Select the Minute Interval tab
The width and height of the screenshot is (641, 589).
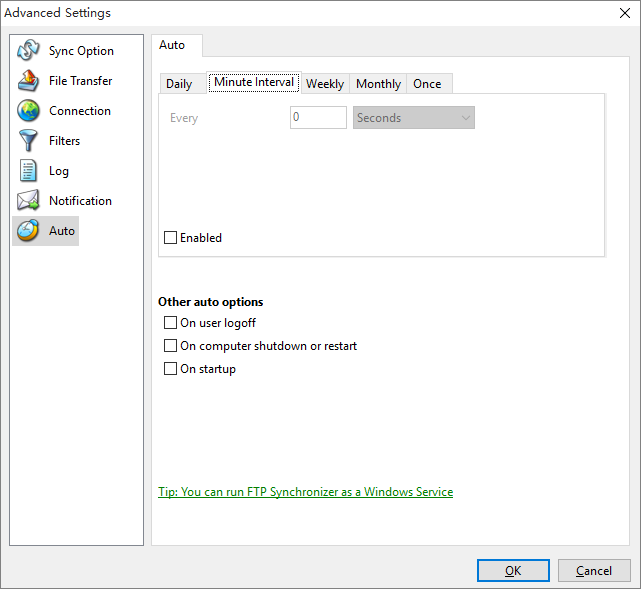click(x=254, y=82)
